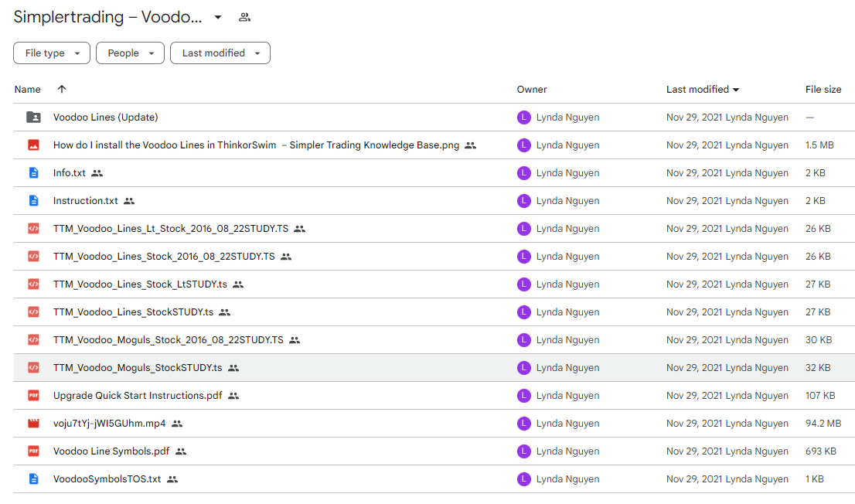Image resolution: width=855 pixels, height=504 pixels.
Task: Select the Instruction.txt file
Action: (x=85, y=201)
